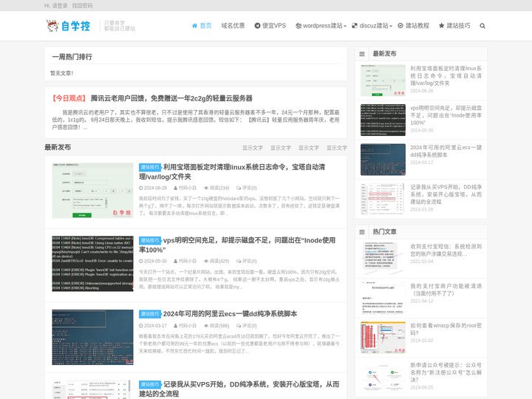This screenshot has height=399, width=532.
Task: Click the comment icon for the 宝塔面板 post
Action: click(239, 188)
